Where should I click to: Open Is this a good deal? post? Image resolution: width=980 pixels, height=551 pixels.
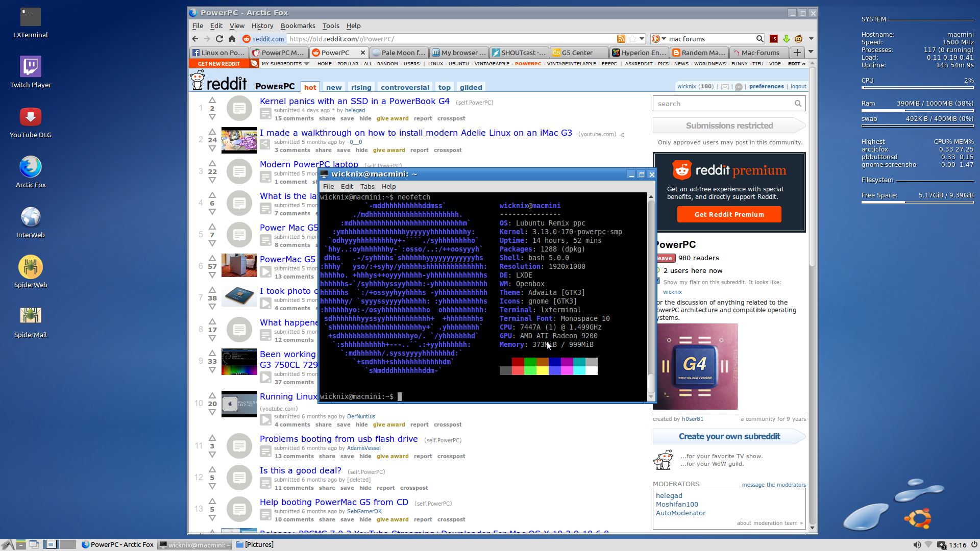pos(300,470)
